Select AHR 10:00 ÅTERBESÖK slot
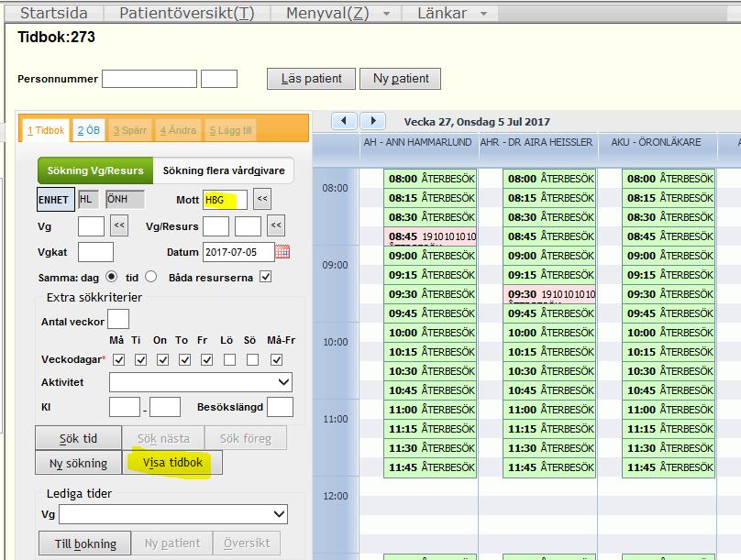741x560 pixels. coord(549,333)
